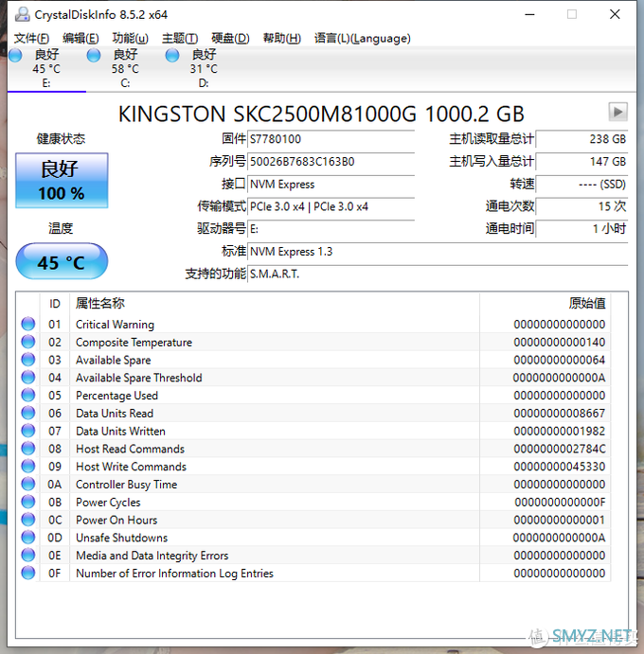This screenshot has height=654, width=644.
Task: Click raw value 000000002784C
Action: [560, 449]
